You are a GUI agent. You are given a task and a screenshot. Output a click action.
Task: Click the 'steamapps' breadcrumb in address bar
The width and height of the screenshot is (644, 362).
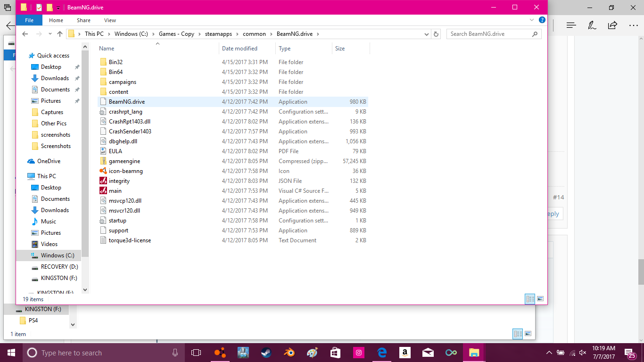pos(219,34)
